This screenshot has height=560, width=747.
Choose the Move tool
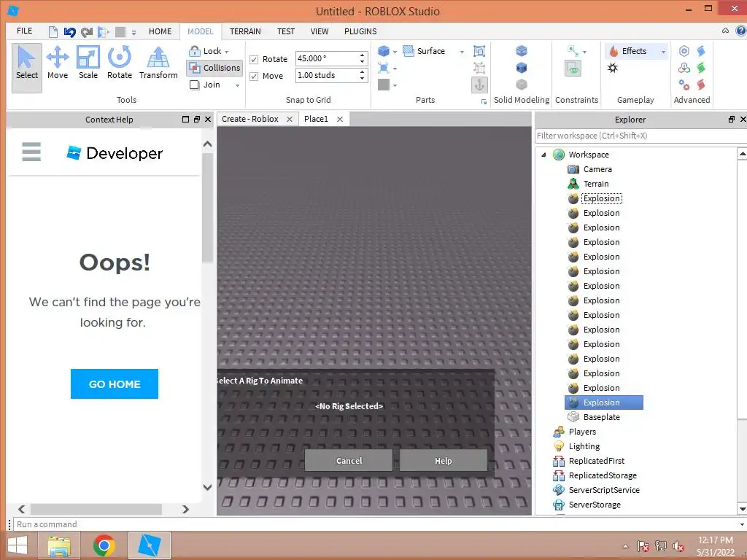[x=58, y=63]
